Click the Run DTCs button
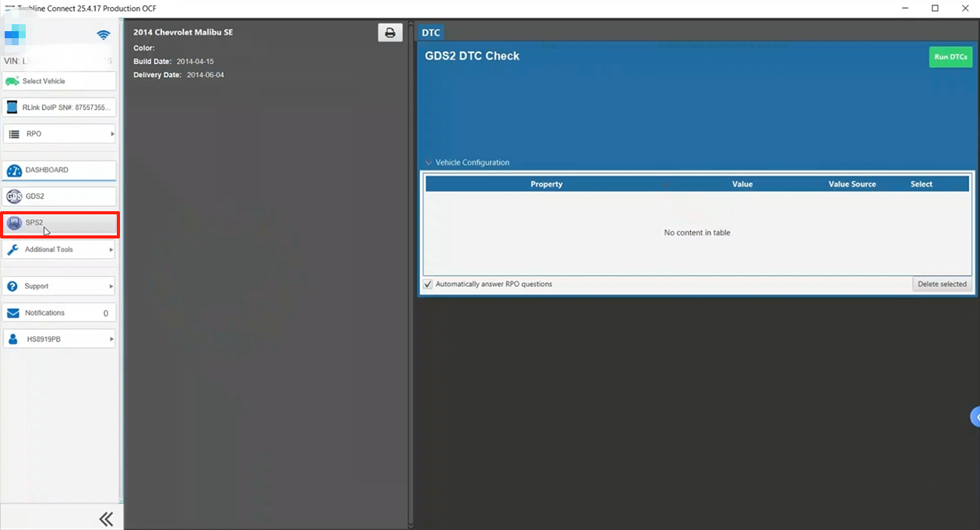 [x=950, y=57]
